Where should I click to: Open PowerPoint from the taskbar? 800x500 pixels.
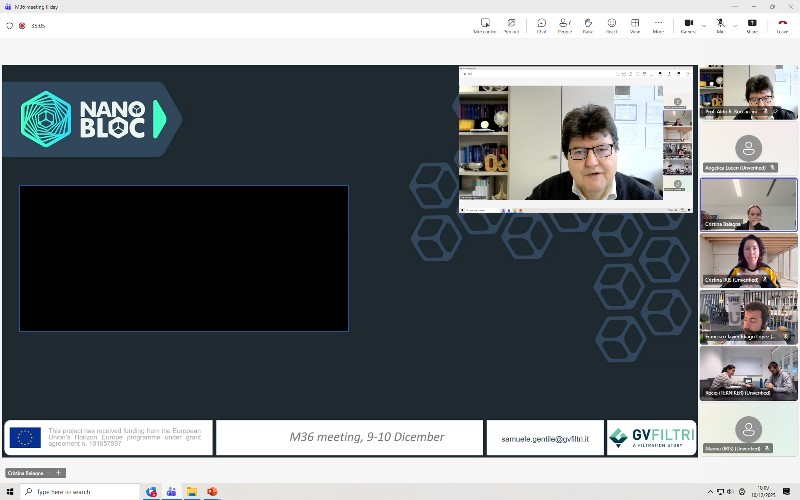click(x=212, y=492)
